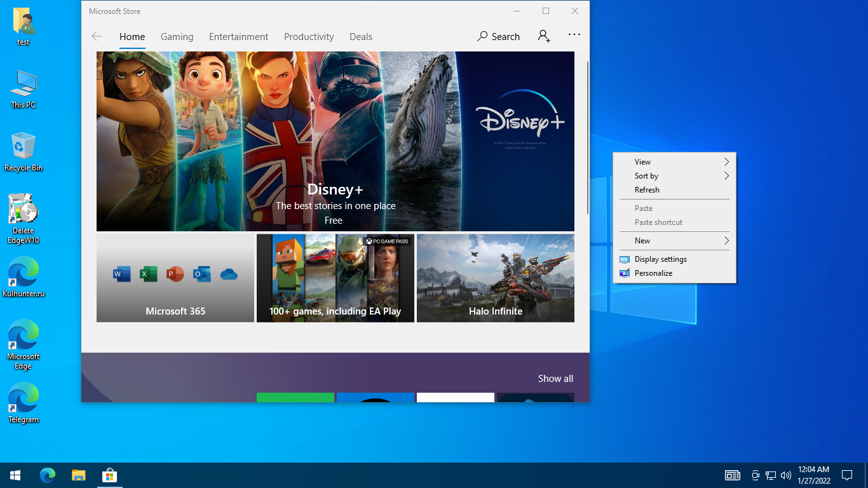Screen dimensions: 868x488
Task: Click the Store vertical scrollbar thumb
Action: (x=588, y=138)
